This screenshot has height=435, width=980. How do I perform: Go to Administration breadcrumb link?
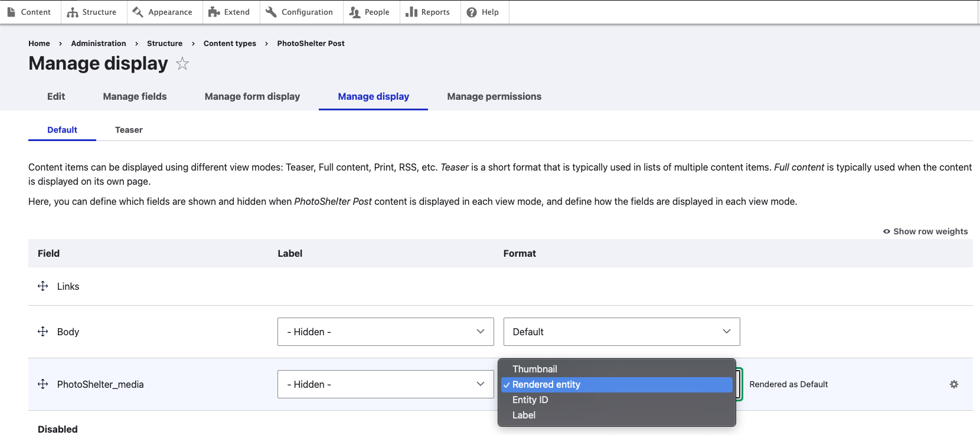coord(99,43)
